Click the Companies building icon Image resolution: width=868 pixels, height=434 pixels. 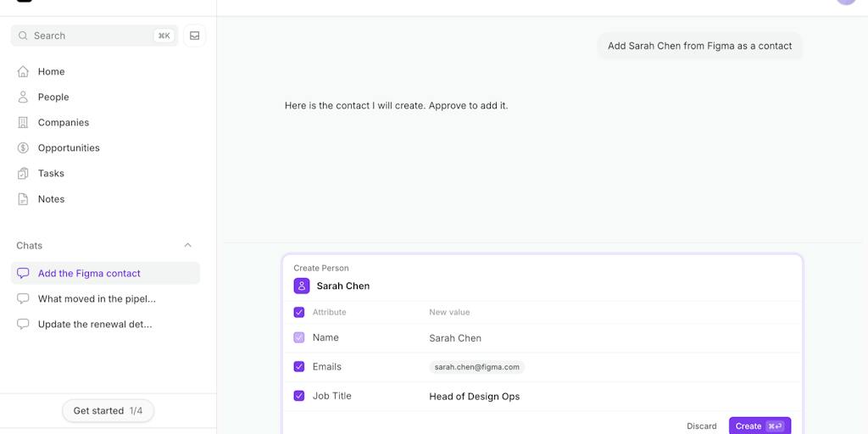23,122
